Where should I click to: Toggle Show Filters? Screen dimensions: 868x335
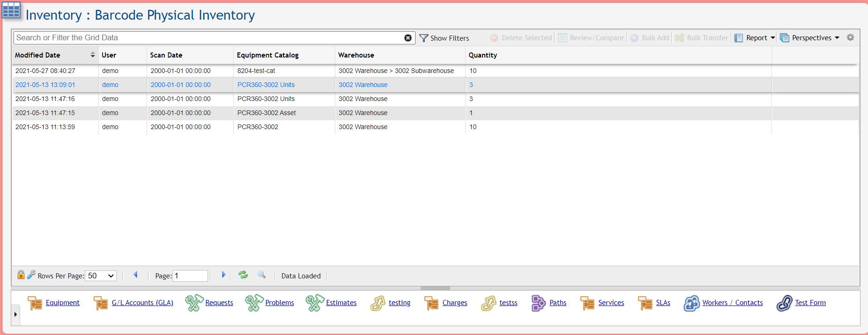tap(444, 38)
